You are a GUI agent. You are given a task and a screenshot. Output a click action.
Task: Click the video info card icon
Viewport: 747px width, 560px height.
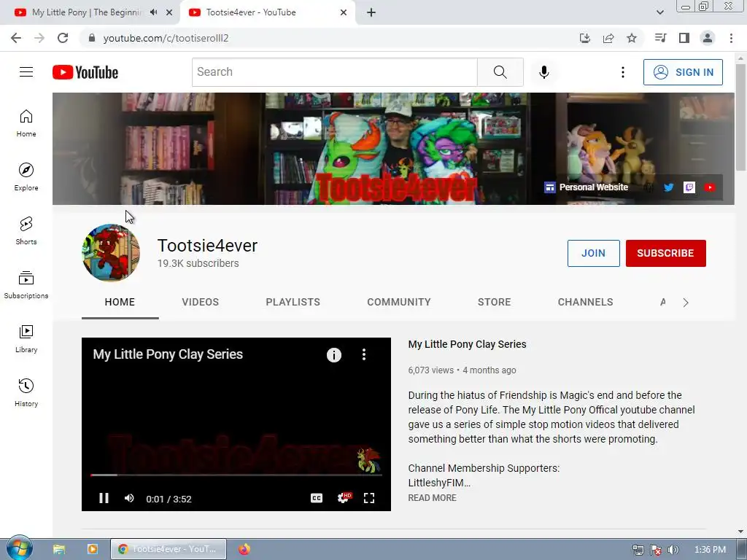(x=334, y=355)
